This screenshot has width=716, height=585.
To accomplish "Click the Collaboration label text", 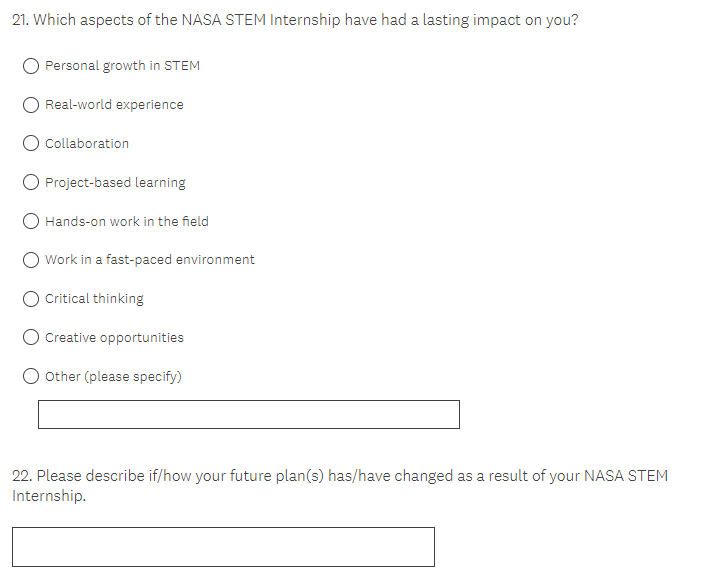I will pyautogui.click(x=87, y=144).
